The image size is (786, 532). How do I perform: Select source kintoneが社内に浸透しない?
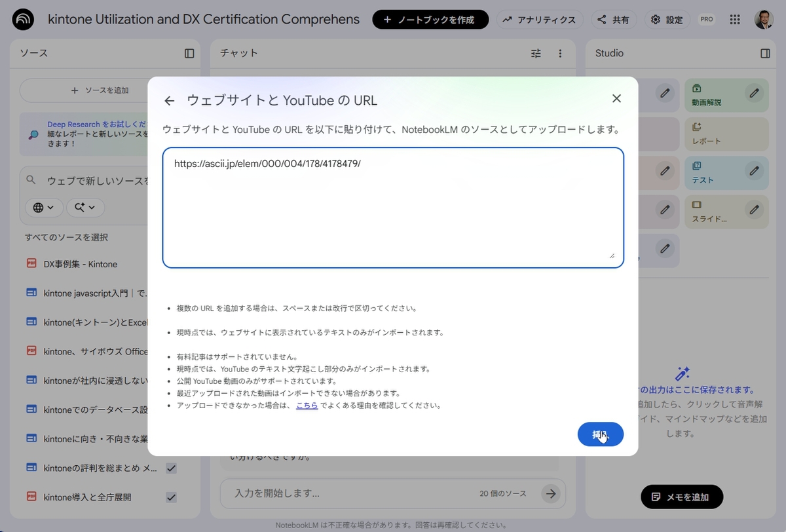pos(96,380)
